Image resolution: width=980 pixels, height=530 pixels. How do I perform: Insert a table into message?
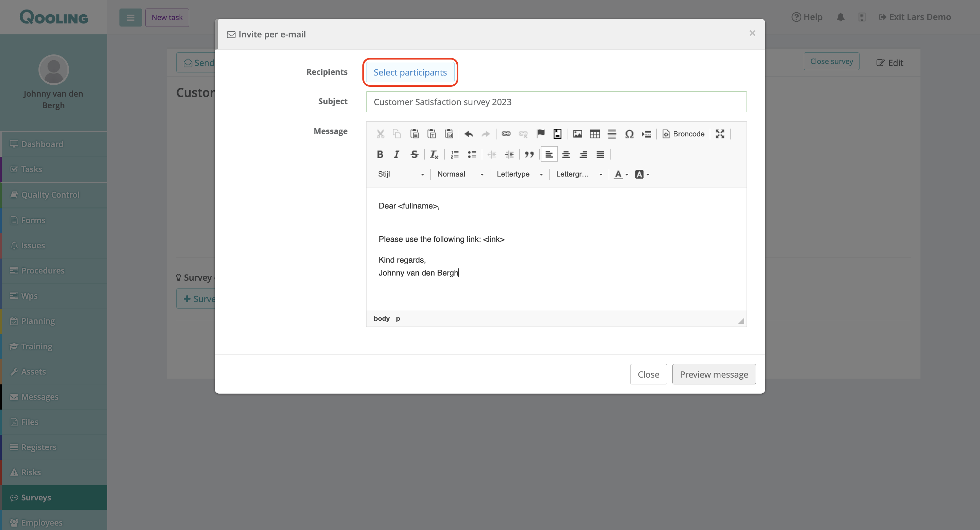(x=594, y=134)
